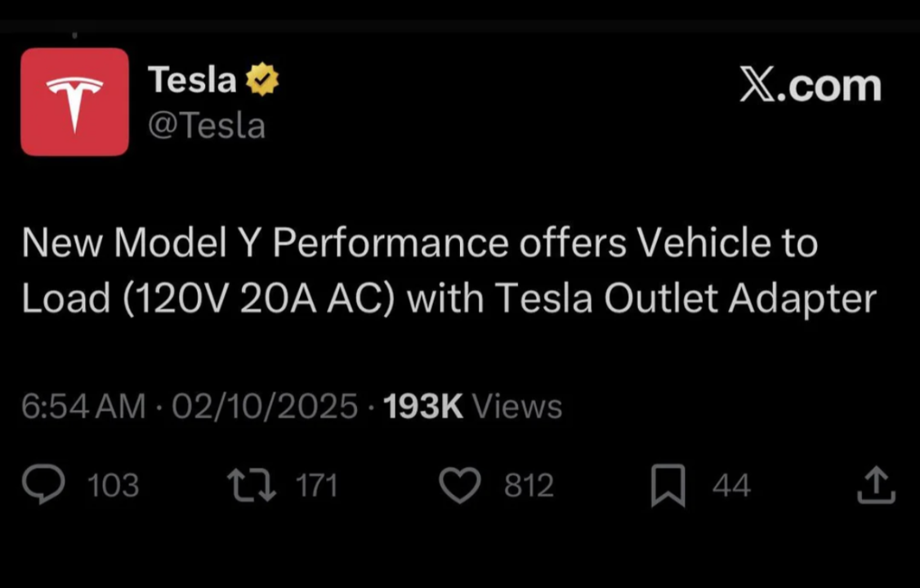Click the gold verified badge next to Tesla
This screenshot has width=920, height=588.
click(x=263, y=78)
